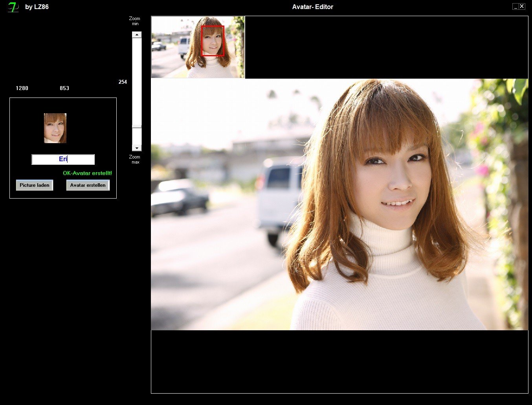Click the large main photo in the editor

(x=339, y=204)
